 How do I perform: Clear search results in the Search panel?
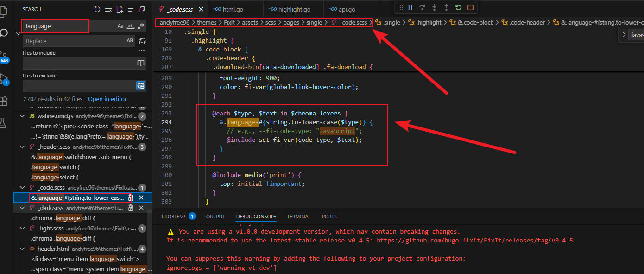click(108, 9)
